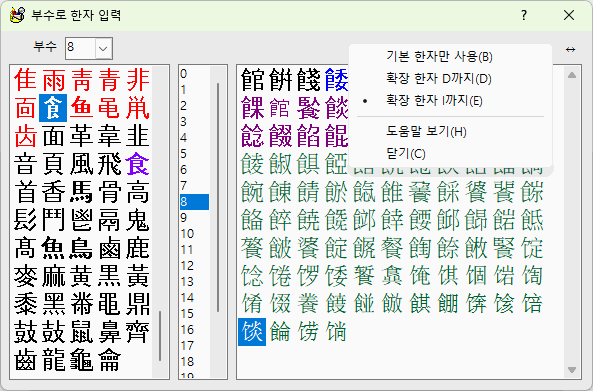Choose 확장 한자 D까지(D) menu option
Screen dimensions: 593x391
(x=438, y=79)
